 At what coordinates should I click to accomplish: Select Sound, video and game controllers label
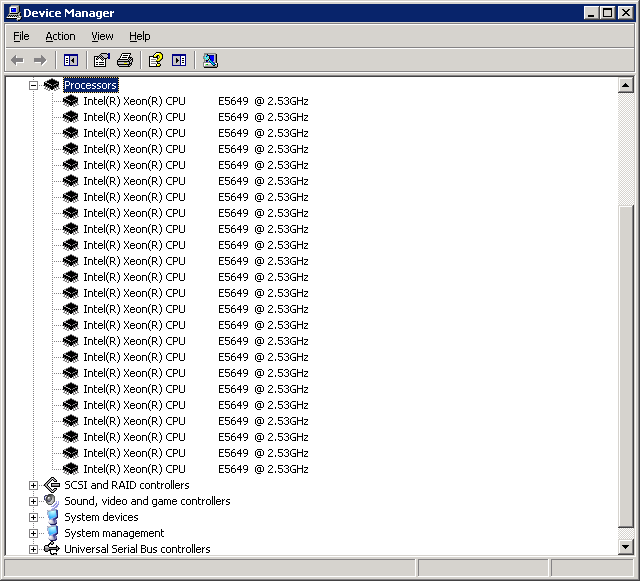coord(147,501)
